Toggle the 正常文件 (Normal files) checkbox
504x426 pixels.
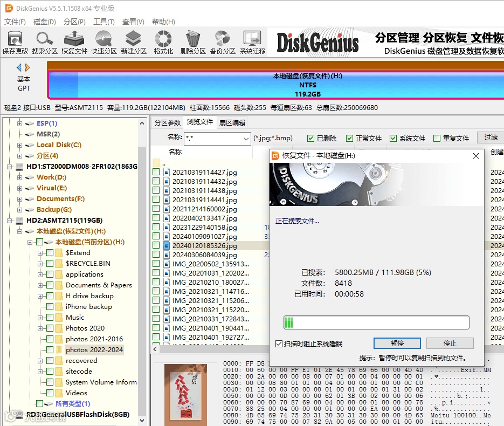[x=349, y=138]
